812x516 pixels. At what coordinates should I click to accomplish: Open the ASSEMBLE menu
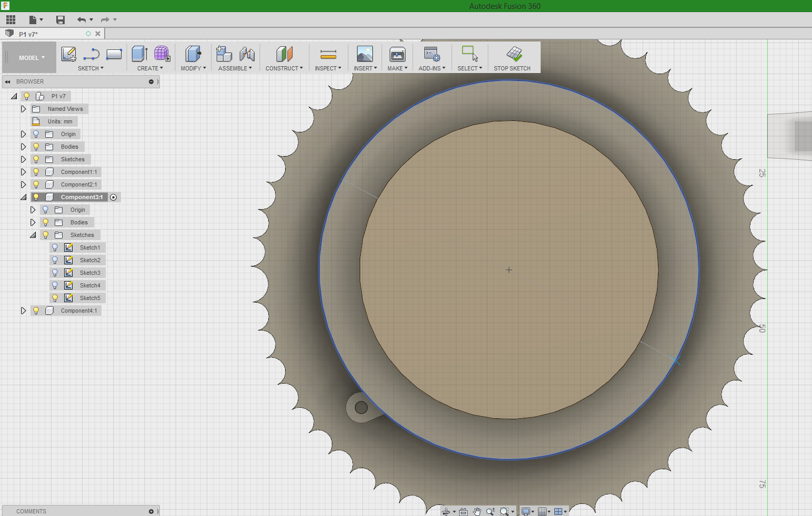[235, 68]
